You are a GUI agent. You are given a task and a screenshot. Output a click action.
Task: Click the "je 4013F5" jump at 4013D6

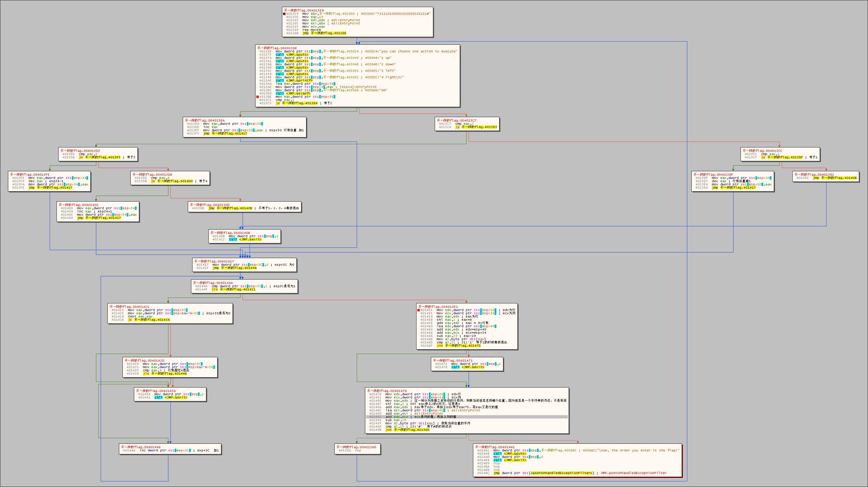pyautogui.click(x=100, y=157)
